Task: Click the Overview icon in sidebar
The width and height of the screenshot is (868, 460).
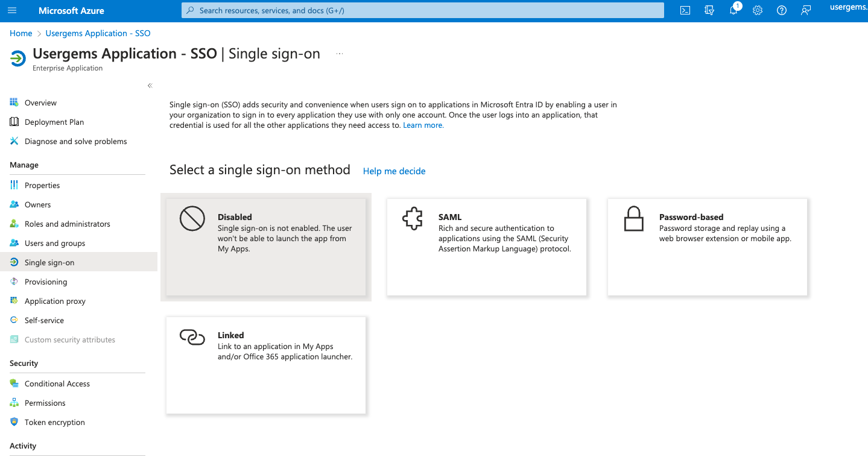Action: pyautogui.click(x=14, y=102)
